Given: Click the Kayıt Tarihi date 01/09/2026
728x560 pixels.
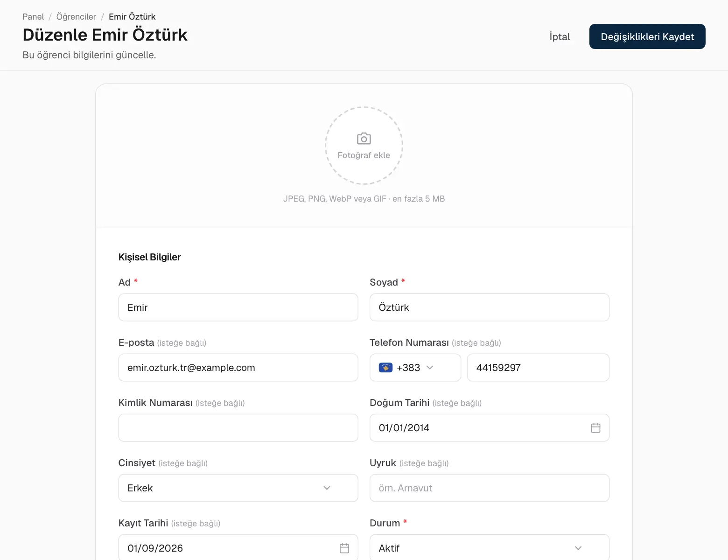Looking at the screenshot, I should 155,548.
